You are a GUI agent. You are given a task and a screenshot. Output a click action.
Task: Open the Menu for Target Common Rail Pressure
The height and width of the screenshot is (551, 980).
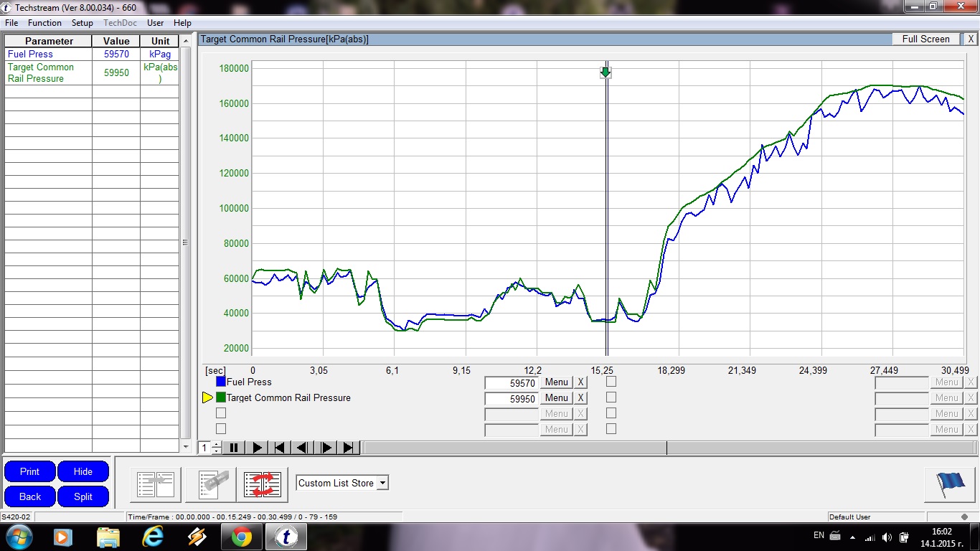[x=556, y=398]
